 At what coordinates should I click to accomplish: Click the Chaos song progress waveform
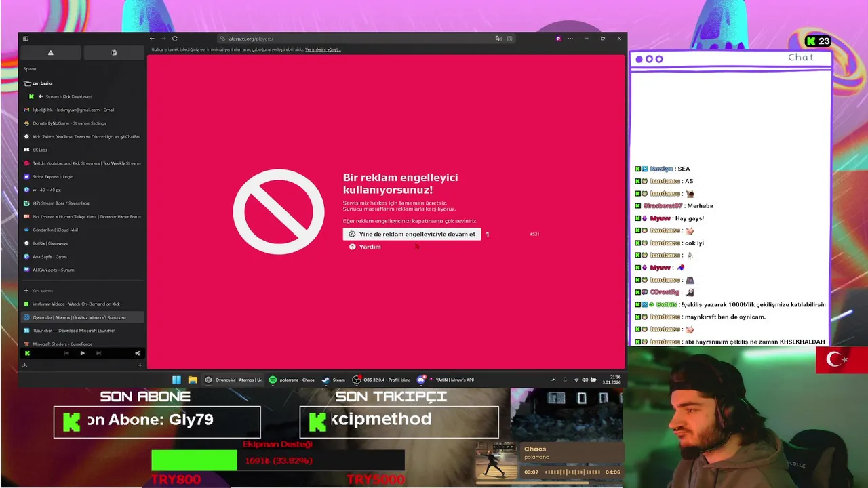tap(571, 472)
